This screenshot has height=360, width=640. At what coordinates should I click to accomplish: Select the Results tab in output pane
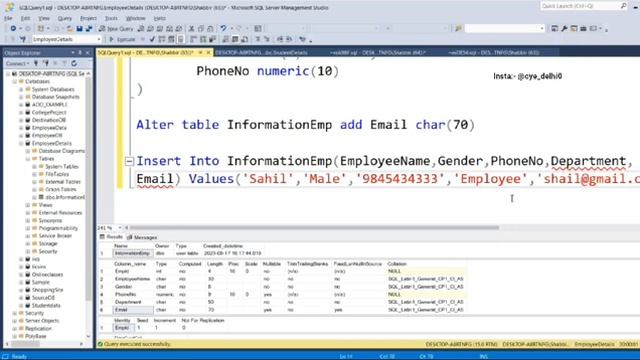pyautogui.click(x=111, y=237)
